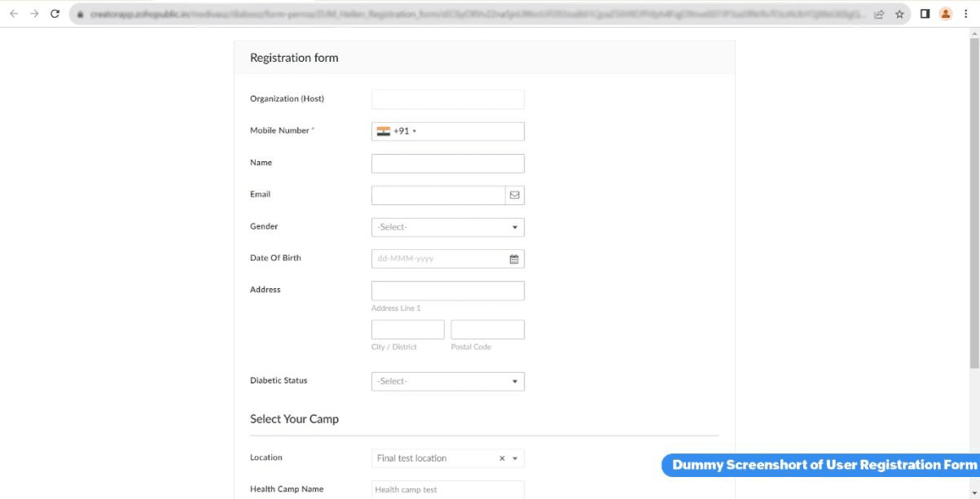Viewport: 980px width, 499px height.
Task: Open the Gender select dropdown
Action: (x=448, y=227)
